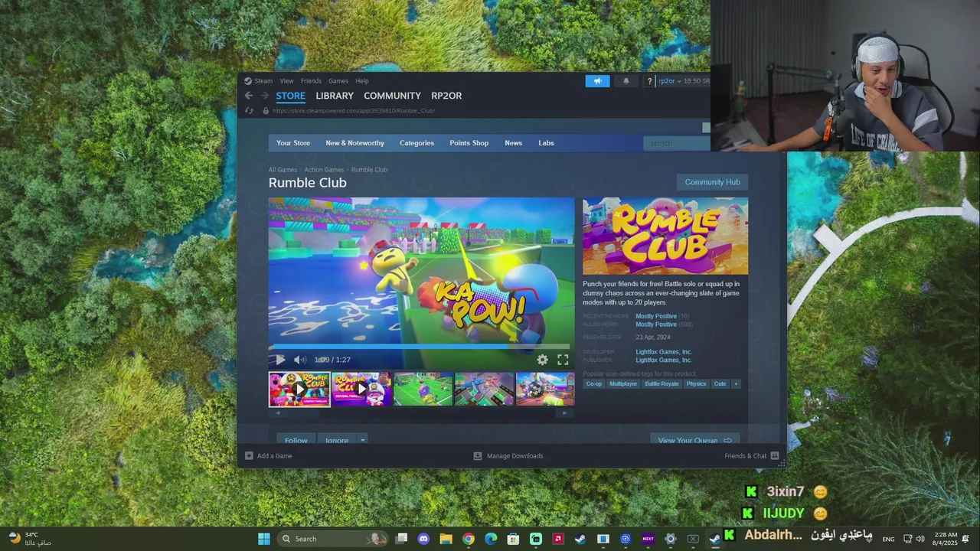This screenshot has height=551, width=980.
Task: Open weather widget showing 34°C
Action: pos(30,539)
